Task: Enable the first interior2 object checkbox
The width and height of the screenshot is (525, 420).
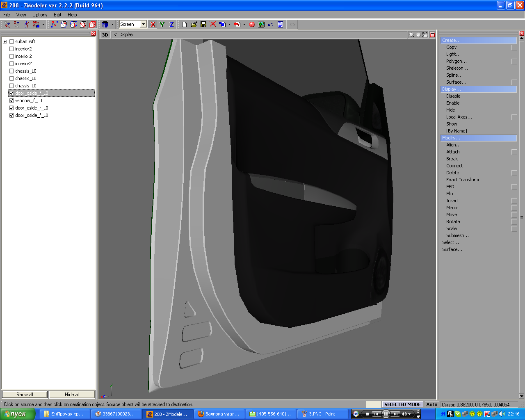Action: (x=11, y=49)
